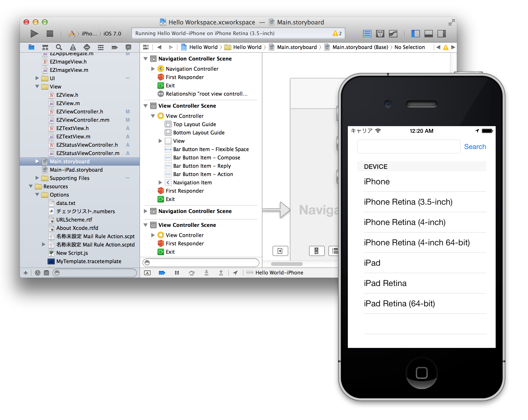Screen dimensions: 528x420
Task: Open the Debug navigator icon
Action: coord(101,47)
